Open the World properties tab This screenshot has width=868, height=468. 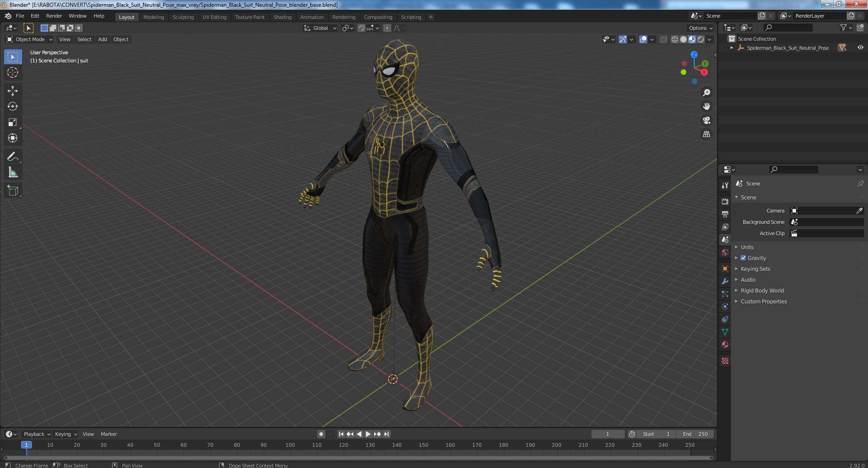[x=725, y=252]
